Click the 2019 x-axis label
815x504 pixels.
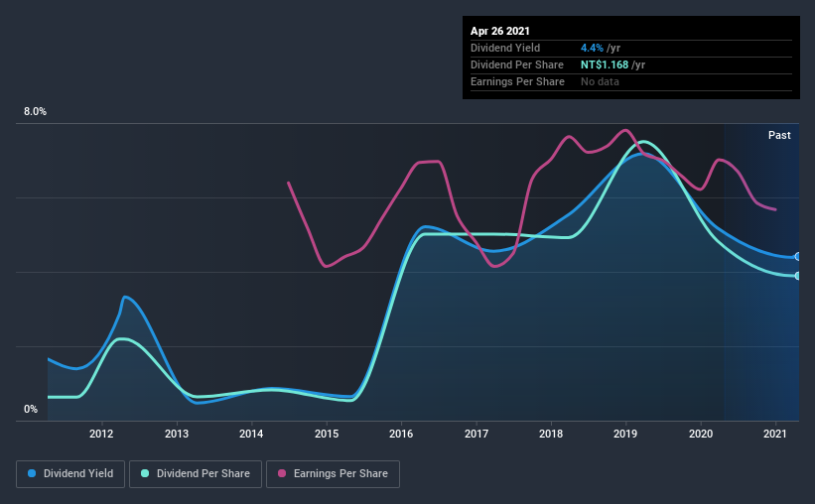(x=625, y=434)
